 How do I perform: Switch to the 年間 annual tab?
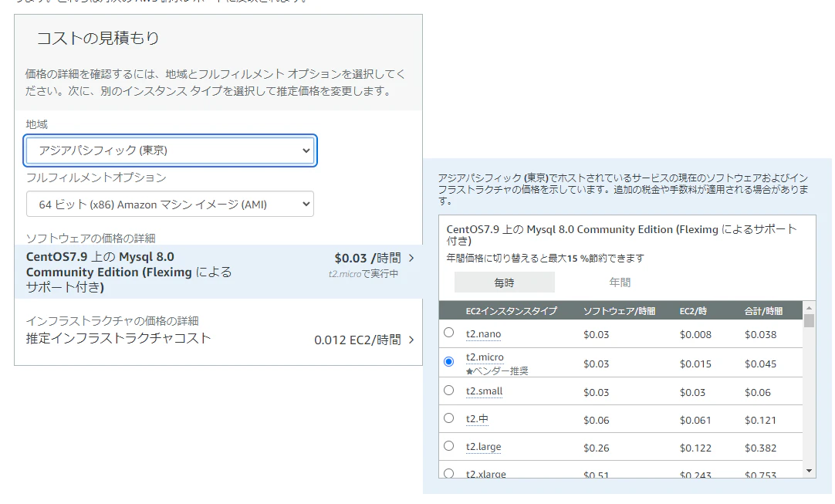pyautogui.click(x=620, y=282)
